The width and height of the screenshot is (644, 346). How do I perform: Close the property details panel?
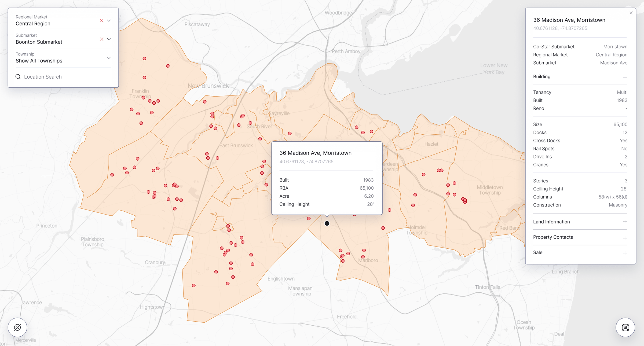point(631,13)
